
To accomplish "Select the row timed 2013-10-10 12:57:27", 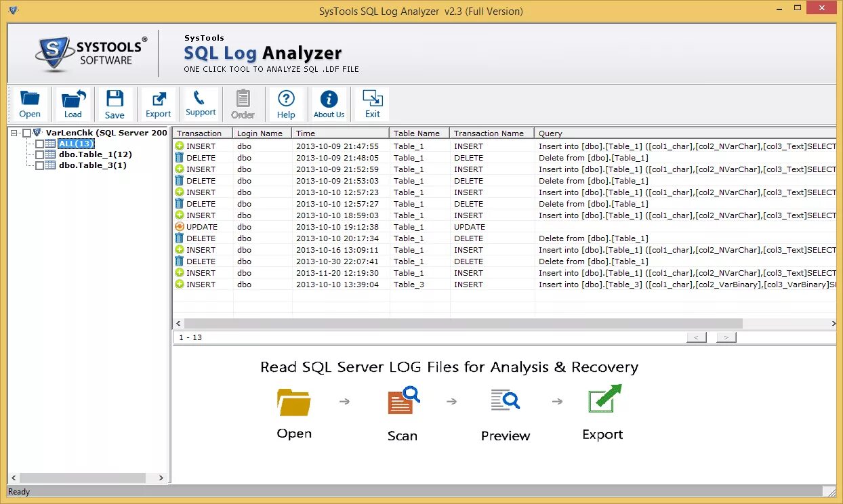I will 505,204.
